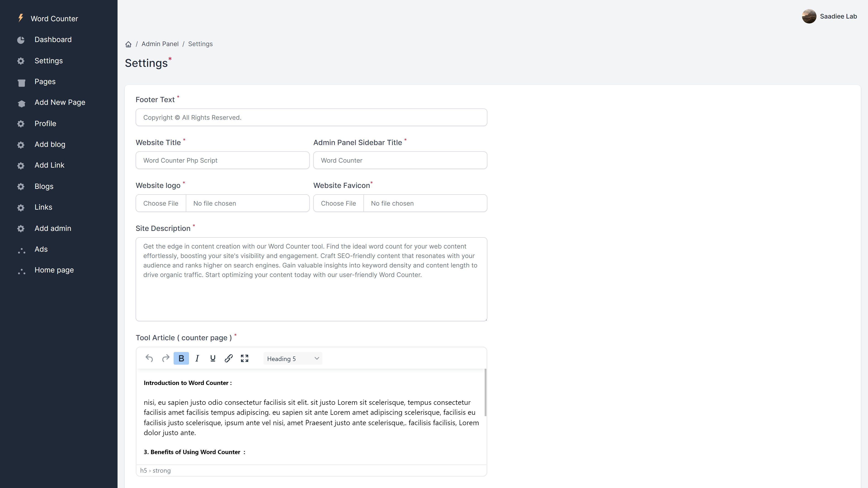Click the lightning bolt Word Counter logo

21,18
